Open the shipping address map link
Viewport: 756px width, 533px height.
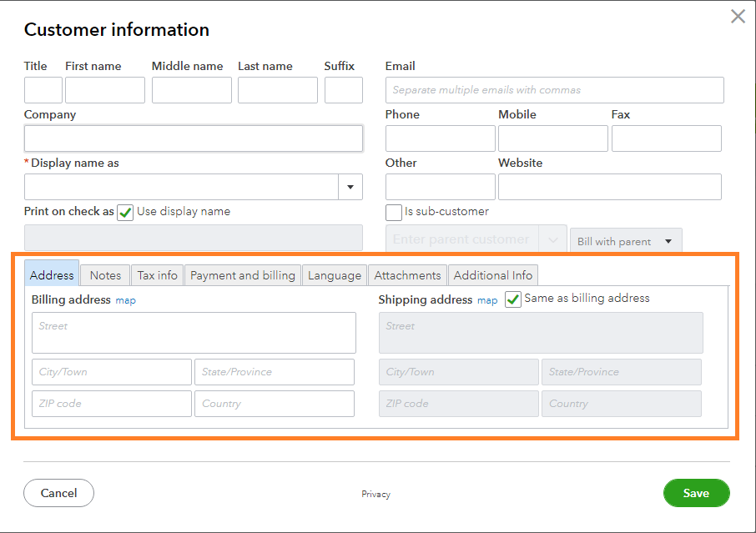(x=487, y=300)
